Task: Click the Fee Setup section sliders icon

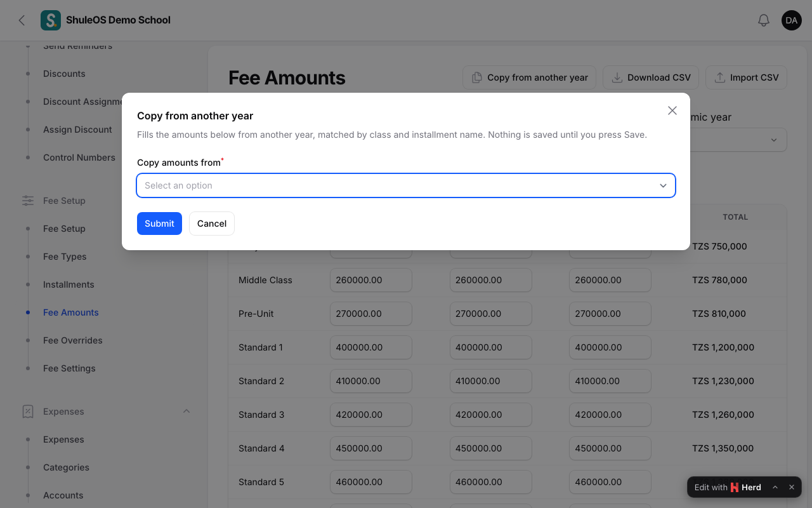Action: pos(28,201)
